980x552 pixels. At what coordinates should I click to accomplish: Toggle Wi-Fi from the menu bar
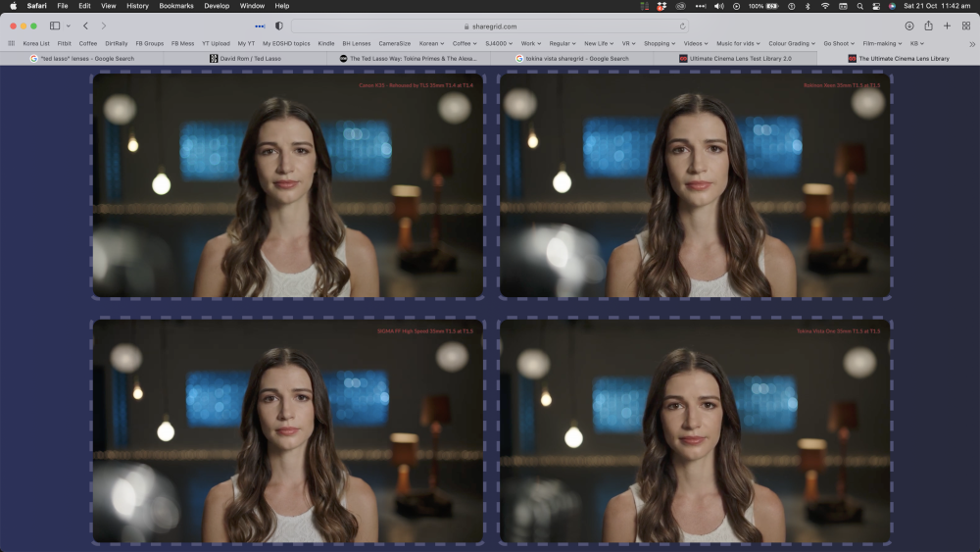pos(824,6)
